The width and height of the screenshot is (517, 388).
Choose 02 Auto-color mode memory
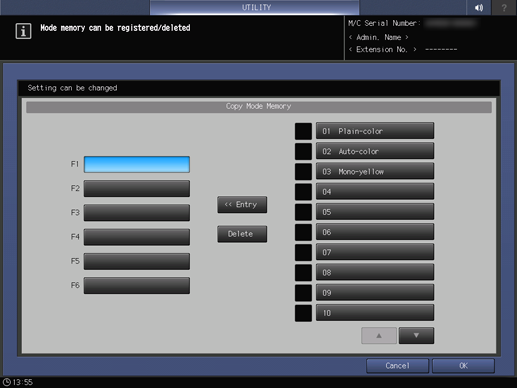[375, 151]
